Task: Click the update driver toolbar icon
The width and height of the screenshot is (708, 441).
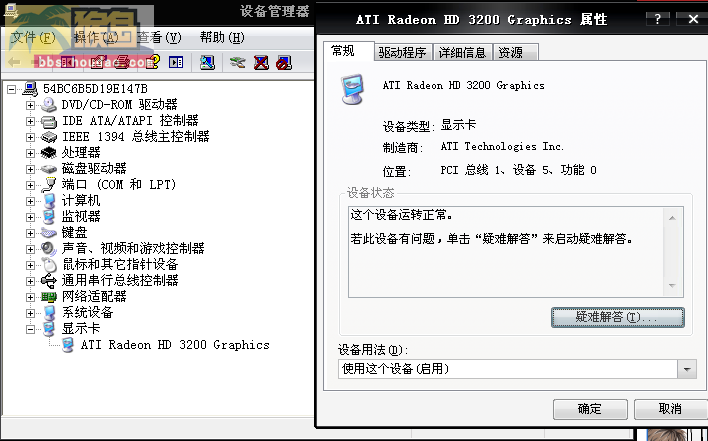Action: coord(238,62)
